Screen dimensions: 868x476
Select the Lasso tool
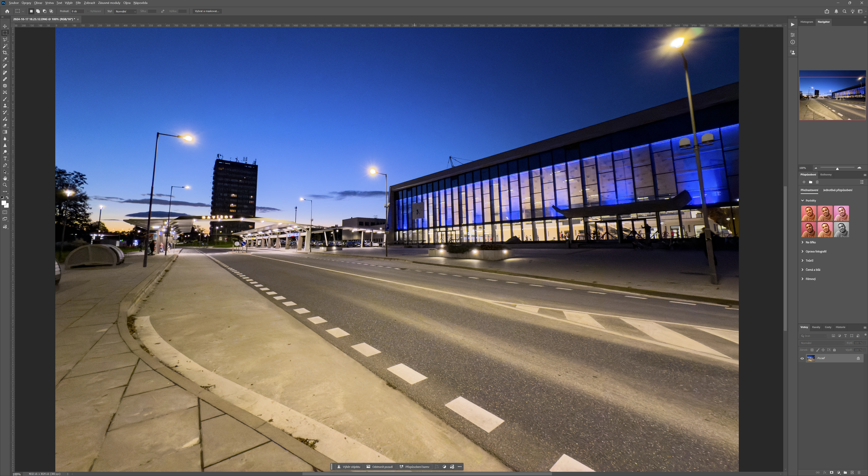(x=5, y=39)
